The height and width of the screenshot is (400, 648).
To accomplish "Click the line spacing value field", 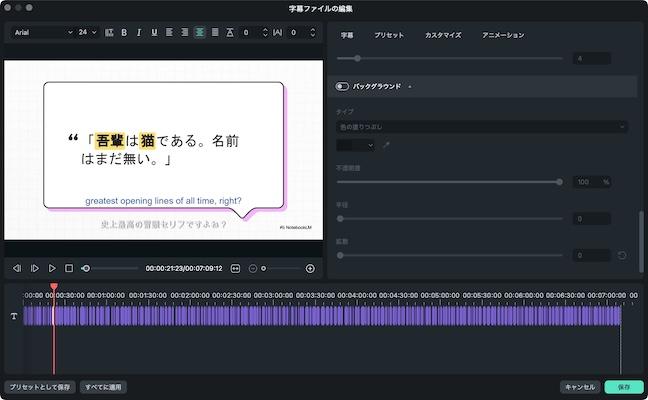I will point(251,32).
